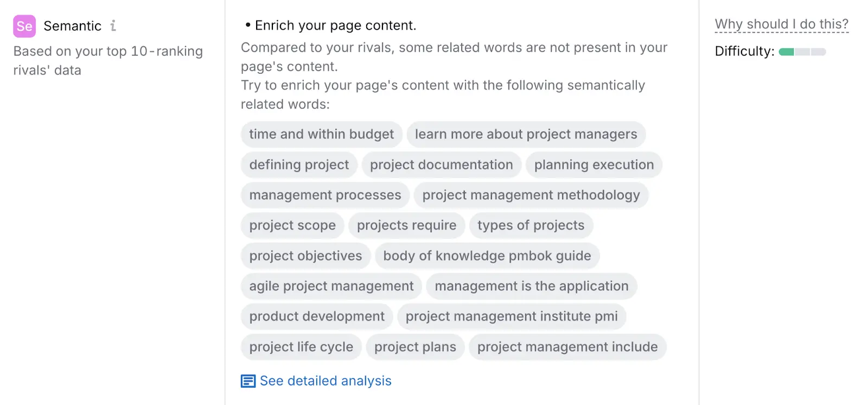Click the "defining project" keyword tag
Screen dimensions: 868x405
[299, 164]
